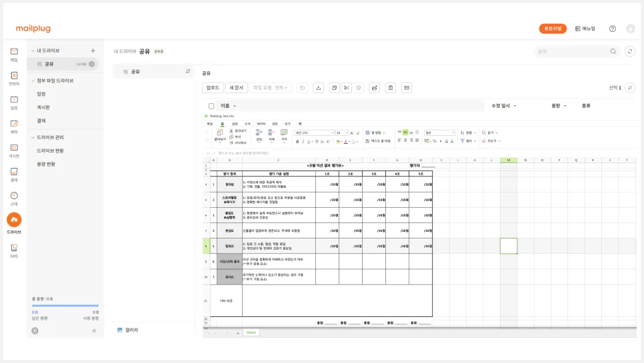Select 용량 현황 menu item

[x=46, y=164]
